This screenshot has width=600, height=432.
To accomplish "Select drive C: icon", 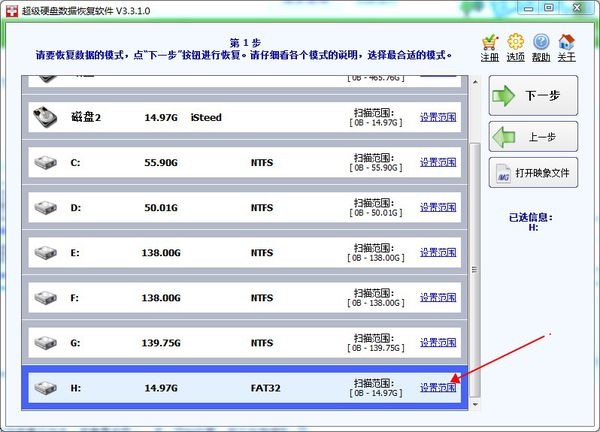I will click(46, 161).
